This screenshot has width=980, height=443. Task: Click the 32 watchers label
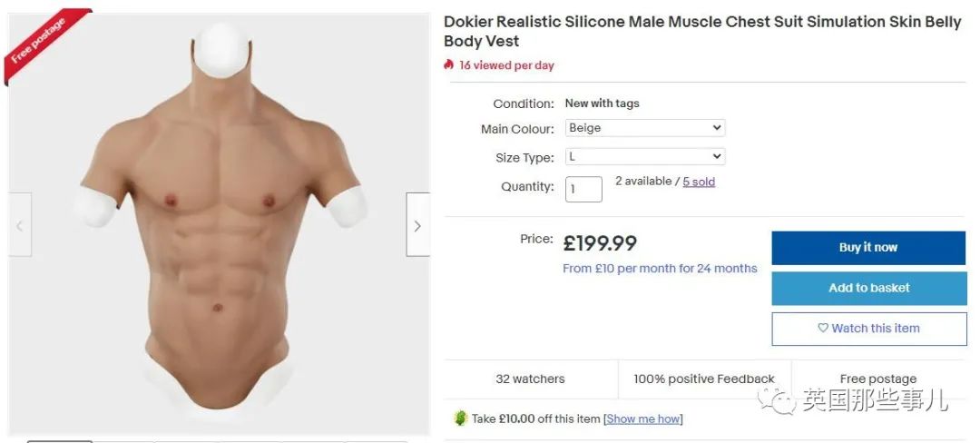(x=530, y=379)
